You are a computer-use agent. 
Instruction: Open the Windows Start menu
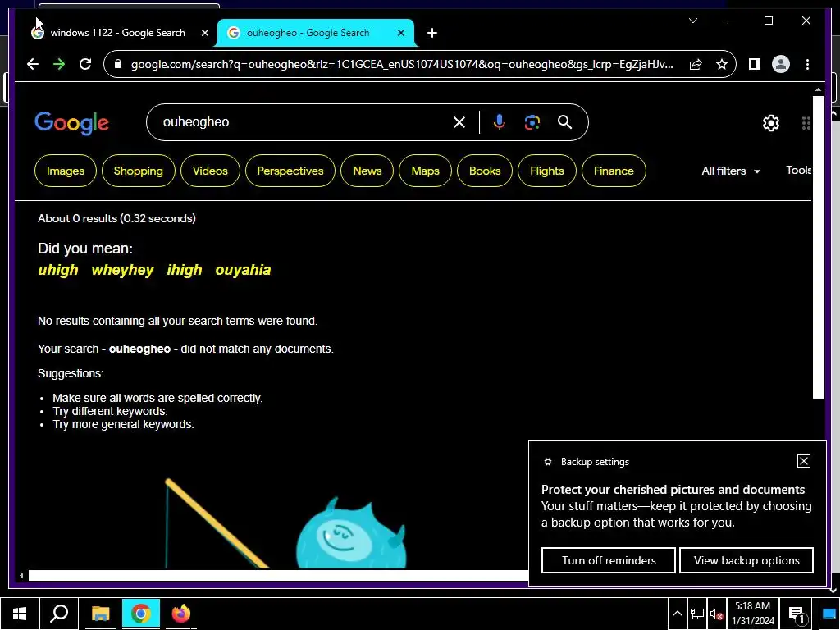(20, 614)
